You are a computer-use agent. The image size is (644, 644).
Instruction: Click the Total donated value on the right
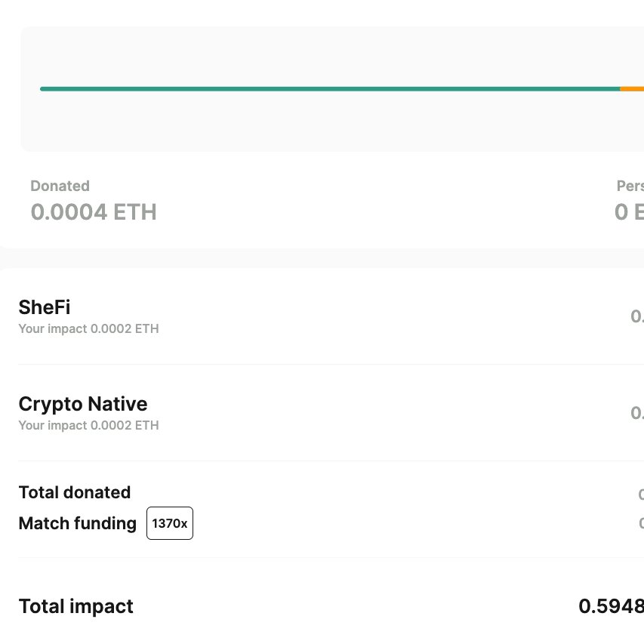[x=641, y=494]
